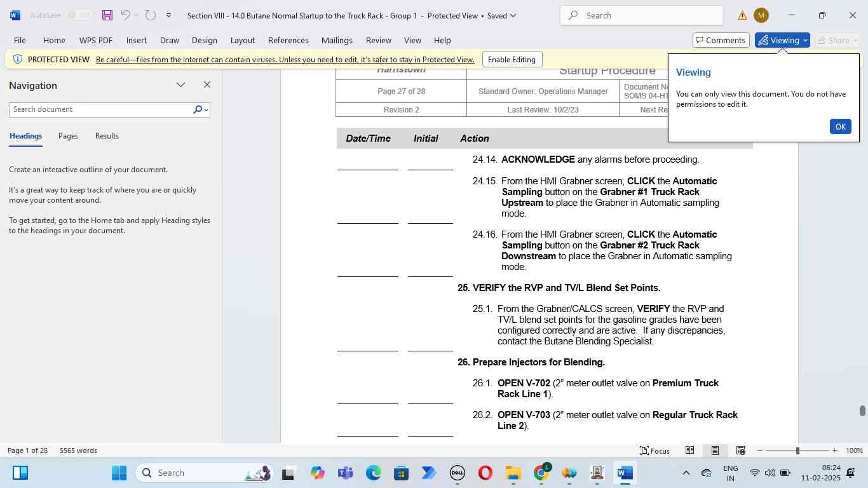Toggle the AutoSave switch
This screenshot has height=488, width=868.
pos(79,15)
